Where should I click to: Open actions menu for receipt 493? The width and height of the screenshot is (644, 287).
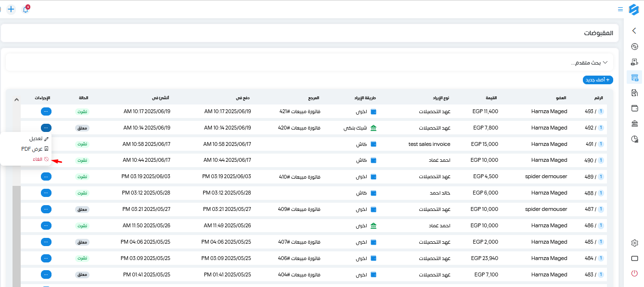(x=46, y=111)
